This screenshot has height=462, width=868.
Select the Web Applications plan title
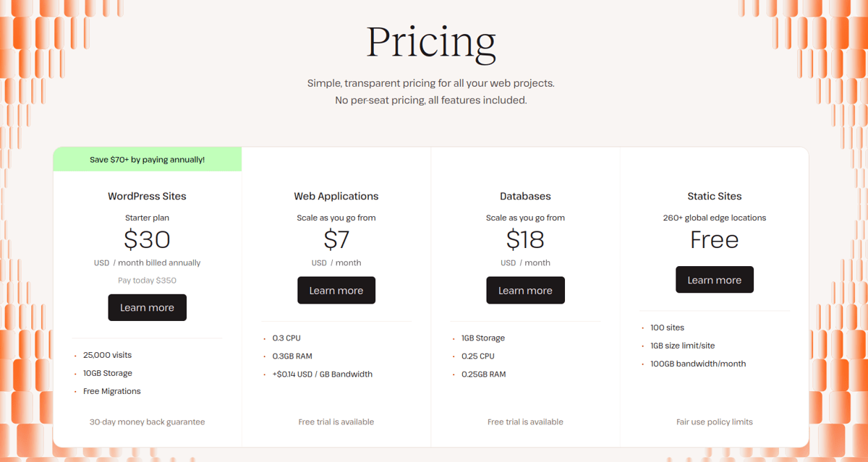coord(336,196)
